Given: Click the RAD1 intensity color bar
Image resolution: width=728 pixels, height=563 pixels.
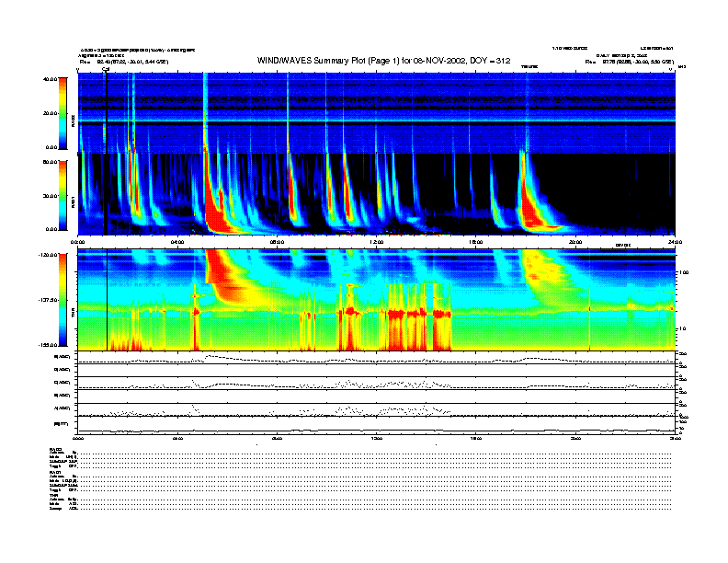Looking at the screenshot, I should [63, 195].
